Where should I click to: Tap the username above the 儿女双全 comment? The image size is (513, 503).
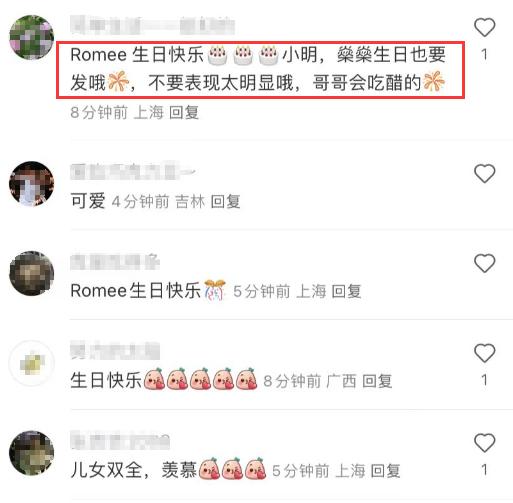point(120,440)
